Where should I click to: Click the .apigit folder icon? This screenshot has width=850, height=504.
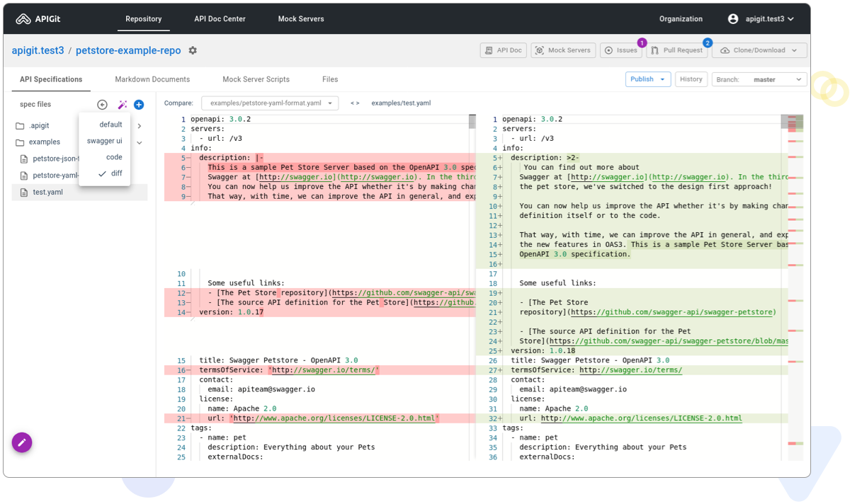click(x=21, y=126)
